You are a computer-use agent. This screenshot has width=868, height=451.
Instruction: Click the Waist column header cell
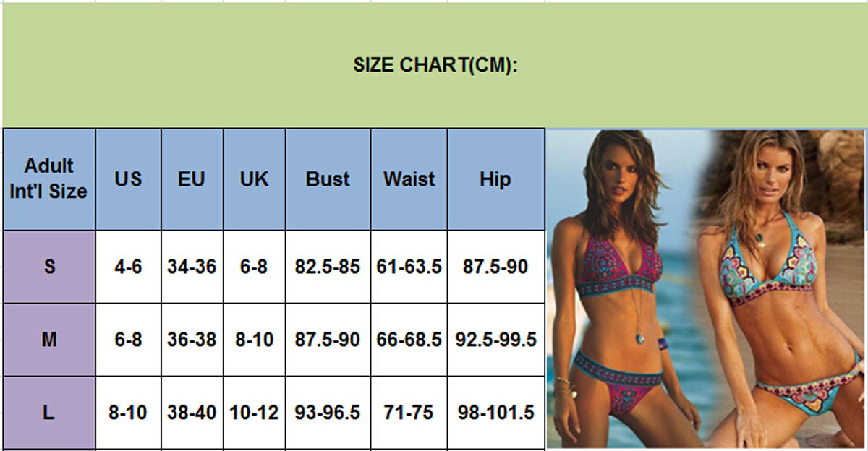pos(409,179)
